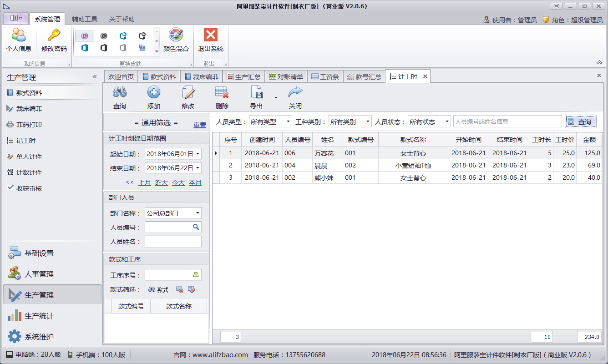The image size is (608, 364).
Task: Collapse the ribbon with the up chevron
Action: pyautogui.click(x=599, y=62)
